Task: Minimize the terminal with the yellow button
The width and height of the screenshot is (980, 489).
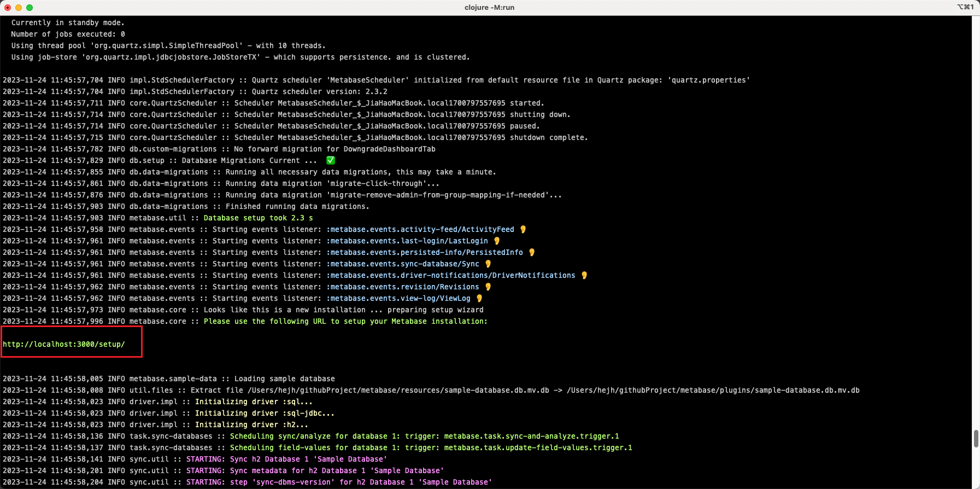Action: coord(19,7)
